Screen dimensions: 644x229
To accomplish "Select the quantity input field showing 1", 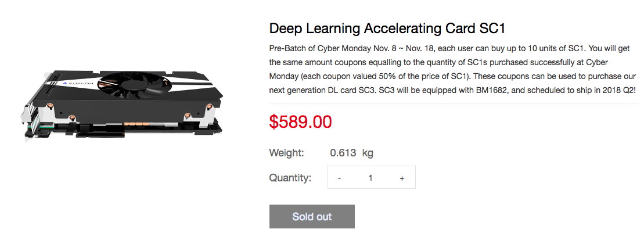I will click(370, 178).
